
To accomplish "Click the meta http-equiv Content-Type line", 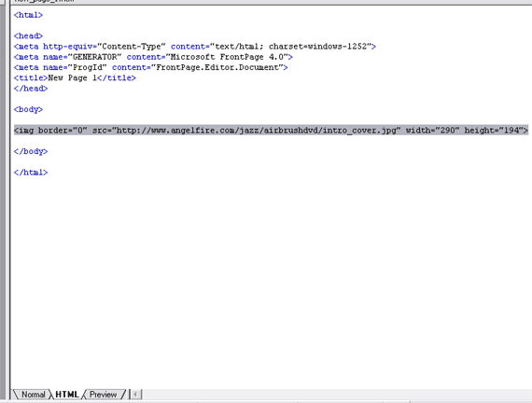I will click(195, 47).
